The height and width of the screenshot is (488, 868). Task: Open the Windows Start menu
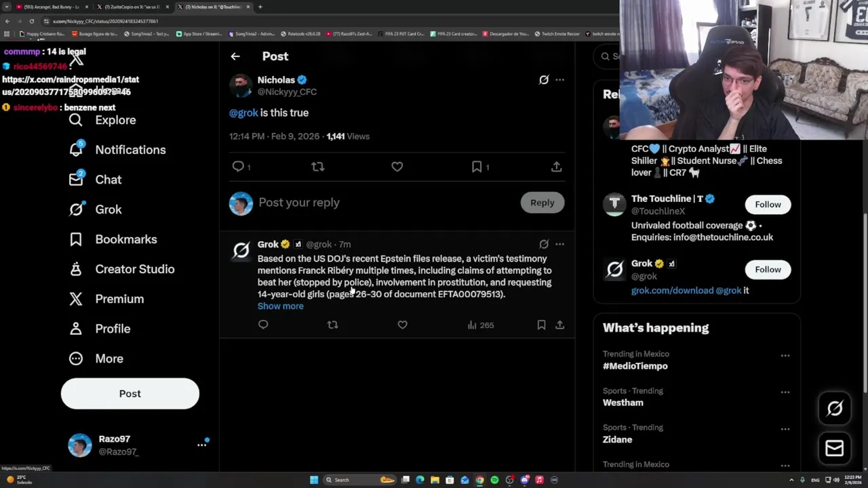[x=314, y=480]
